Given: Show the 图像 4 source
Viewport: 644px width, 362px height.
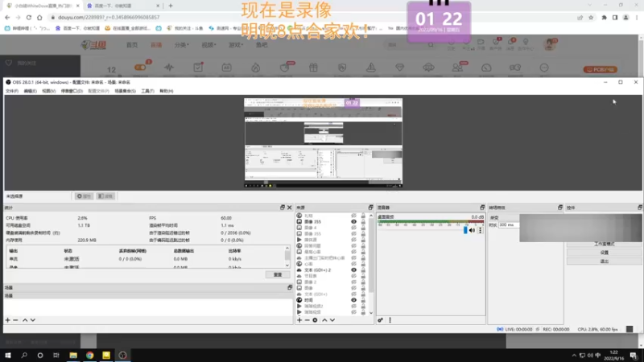Looking at the screenshot, I should (353, 228).
